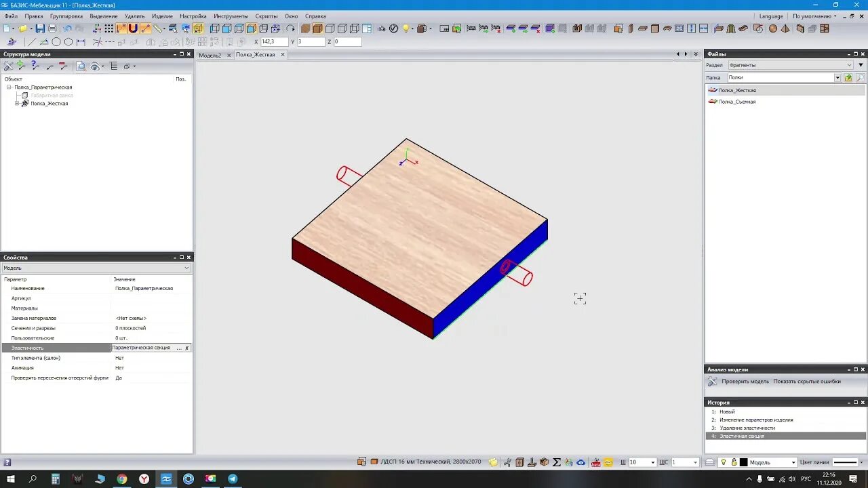The image size is (868, 488).
Task: Open the Правка menu
Action: [34, 16]
